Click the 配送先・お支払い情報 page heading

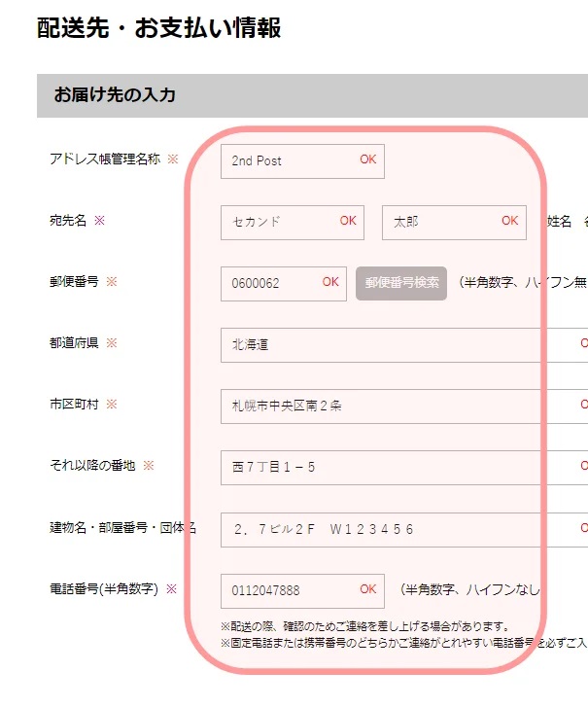coord(158,27)
